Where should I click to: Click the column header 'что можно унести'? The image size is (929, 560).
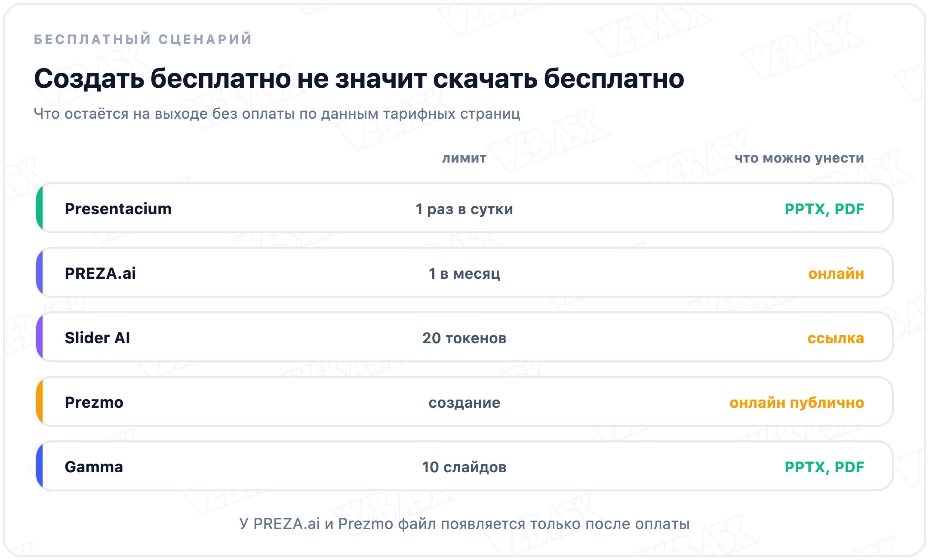(799, 158)
